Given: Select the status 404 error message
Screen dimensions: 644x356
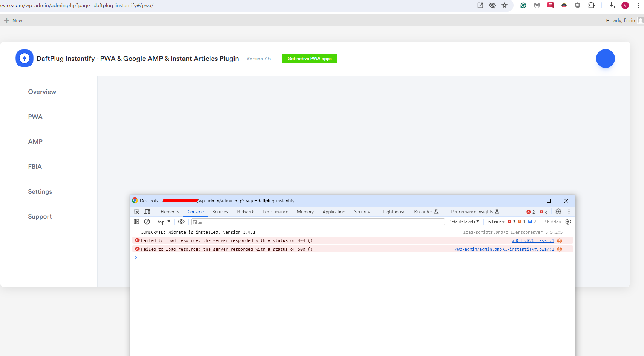Looking at the screenshot, I should [227, 241].
